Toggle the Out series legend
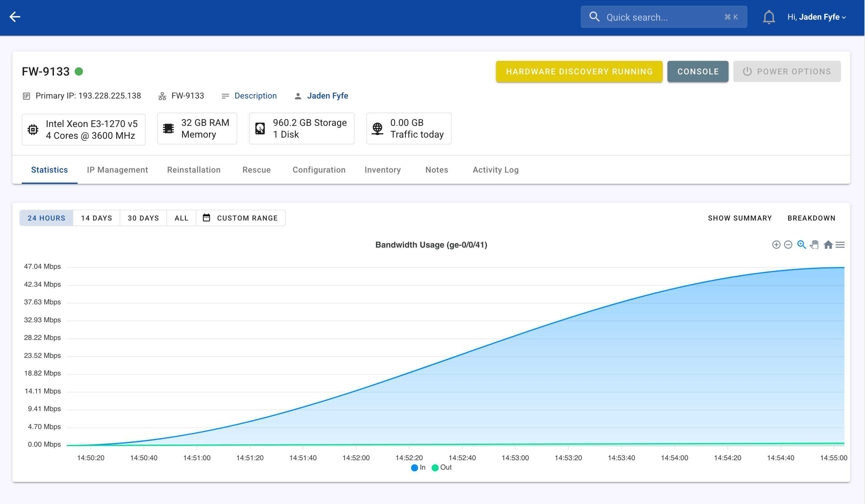 (442, 467)
